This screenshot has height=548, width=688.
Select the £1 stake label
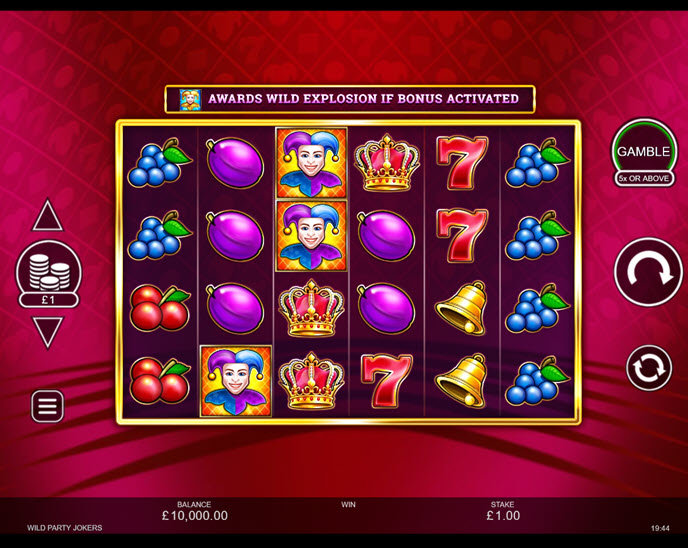point(48,300)
